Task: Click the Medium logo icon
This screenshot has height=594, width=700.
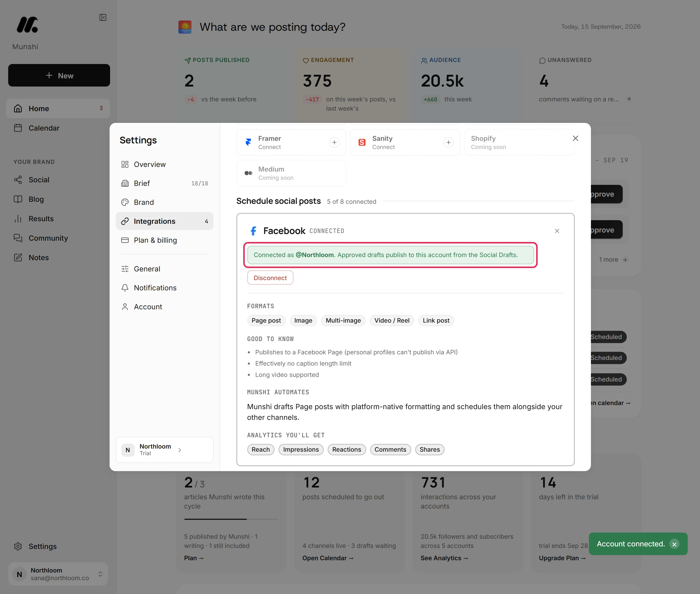Action: coord(249,173)
